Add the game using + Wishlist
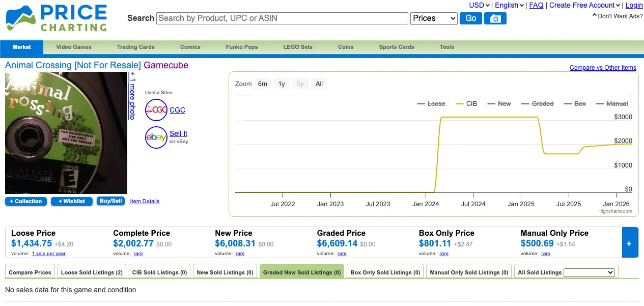Image resolution: width=644 pixels, height=306 pixels. tap(71, 201)
